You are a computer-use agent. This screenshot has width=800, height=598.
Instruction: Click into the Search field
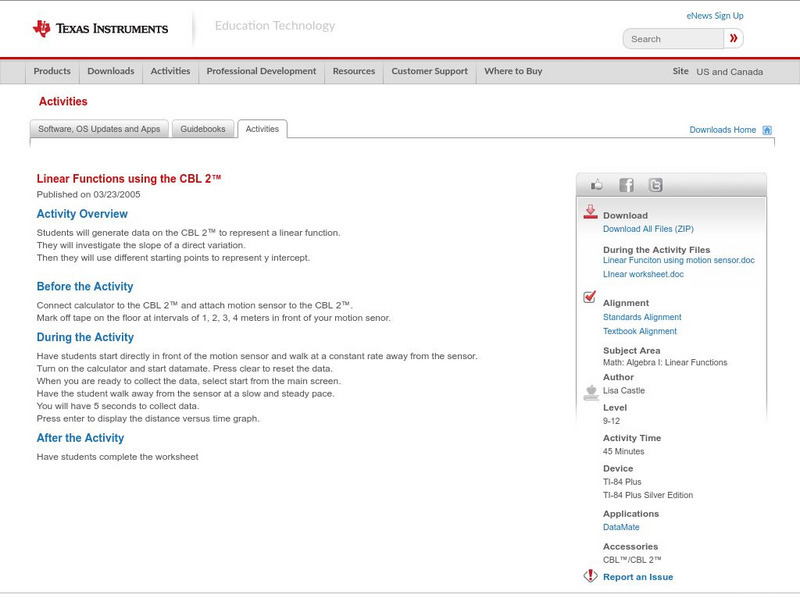673,39
